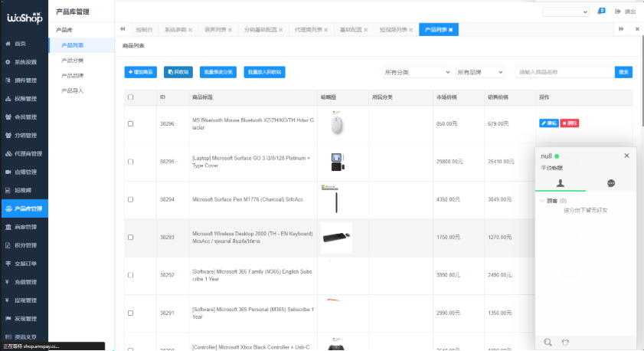The width and height of the screenshot is (644, 351).
Task: Tick checkbox for Microsoft 365 Personal row
Action: (x=131, y=313)
